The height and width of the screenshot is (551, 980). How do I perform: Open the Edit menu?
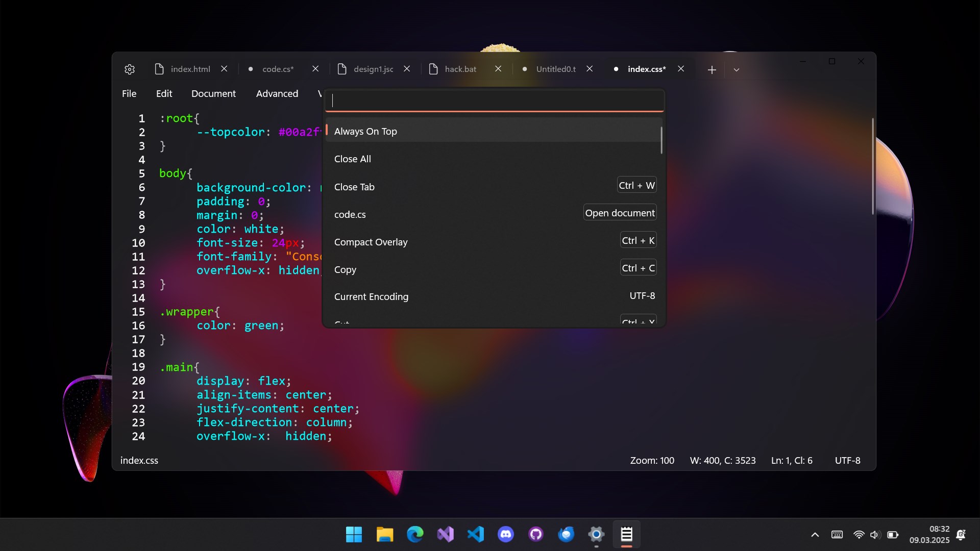[164, 94]
